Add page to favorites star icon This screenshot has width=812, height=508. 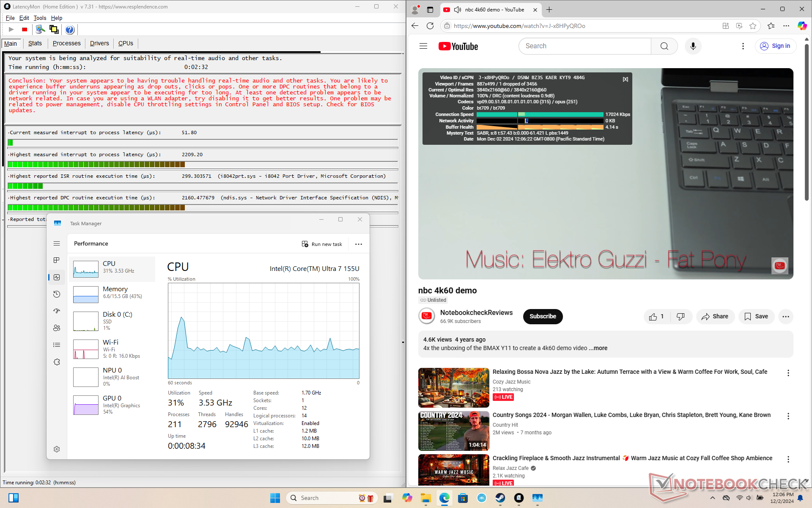click(x=753, y=26)
